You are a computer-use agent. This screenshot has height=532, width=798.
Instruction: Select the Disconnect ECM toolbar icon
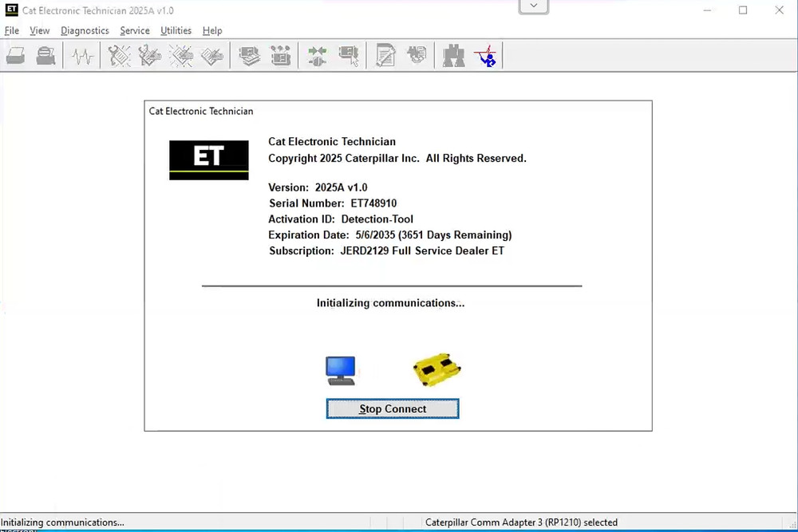(348, 55)
